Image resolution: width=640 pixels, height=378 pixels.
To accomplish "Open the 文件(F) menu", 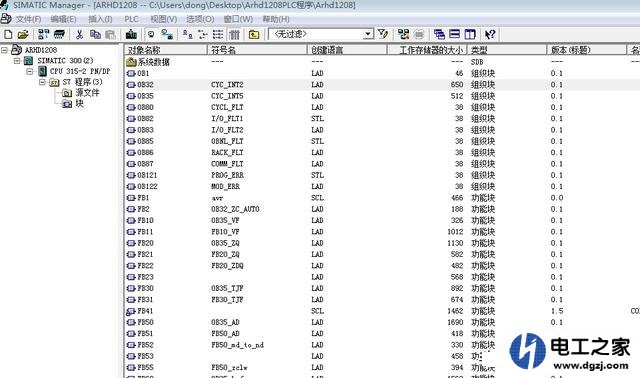I will coord(28,19).
